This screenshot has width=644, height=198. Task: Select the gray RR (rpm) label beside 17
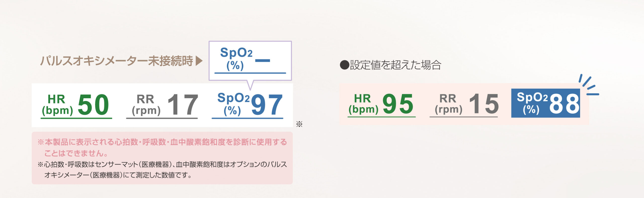pyautogui.click(x=146, y=105)
